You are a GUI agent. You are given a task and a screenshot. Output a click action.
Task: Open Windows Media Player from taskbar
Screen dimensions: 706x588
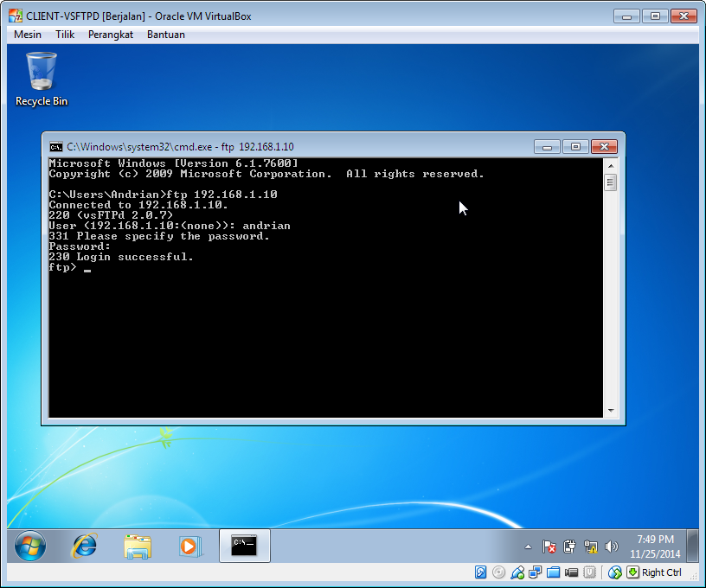click(x=189, y=546)
